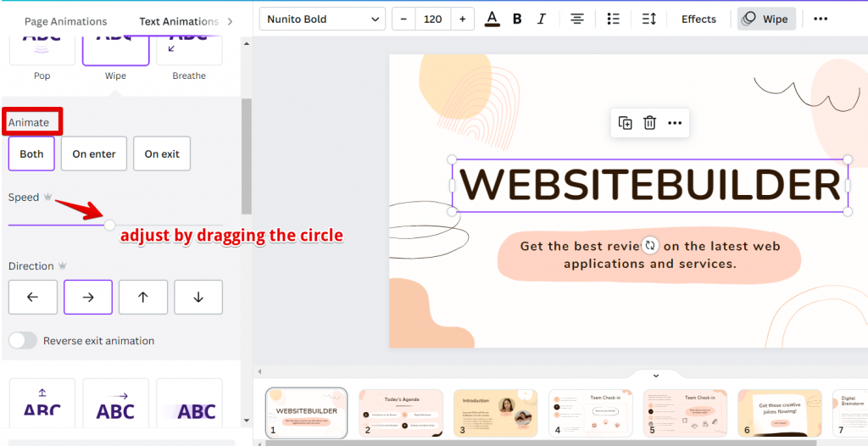Open text alignment option
The width and height of the screenshot is (868, 446).
(x=577, y=19)
